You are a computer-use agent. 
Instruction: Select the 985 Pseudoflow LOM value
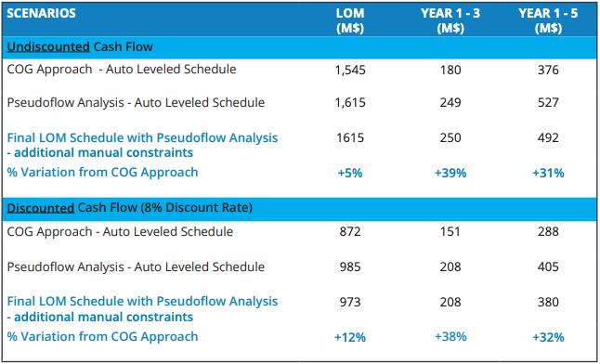point(350,266)
